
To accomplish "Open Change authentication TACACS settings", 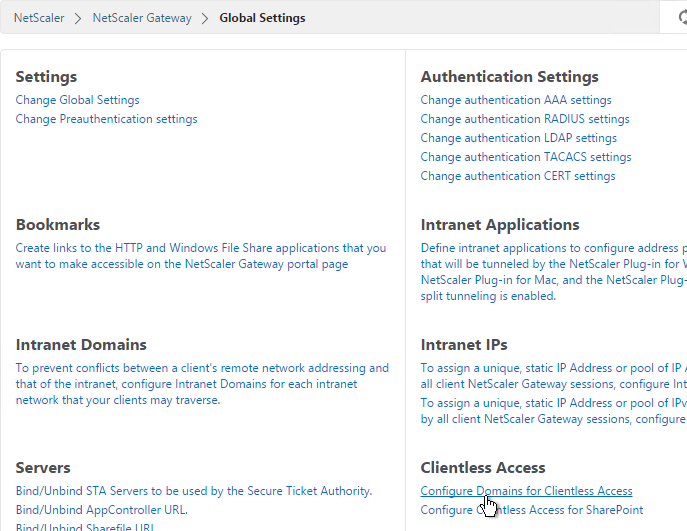I will click(x=526, y=157).
